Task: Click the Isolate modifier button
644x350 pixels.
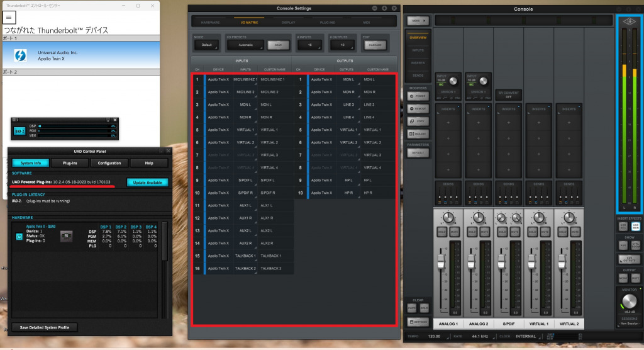Action: pos(417,133)
